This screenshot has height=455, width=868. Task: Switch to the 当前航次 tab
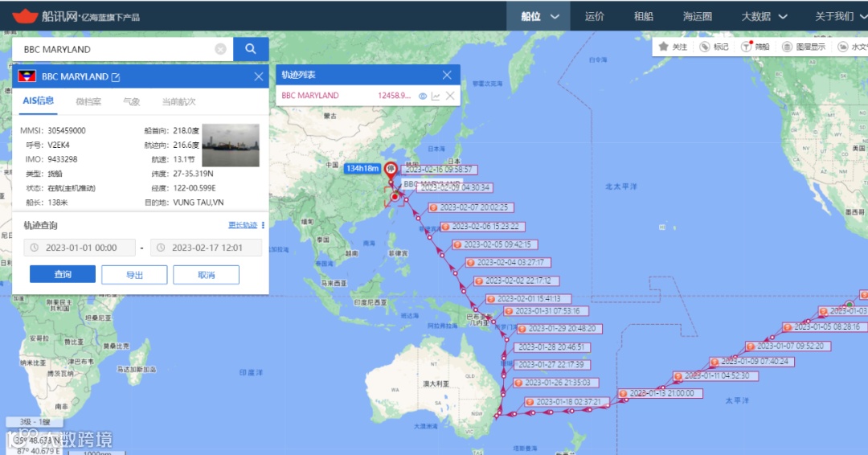[178, 101]
